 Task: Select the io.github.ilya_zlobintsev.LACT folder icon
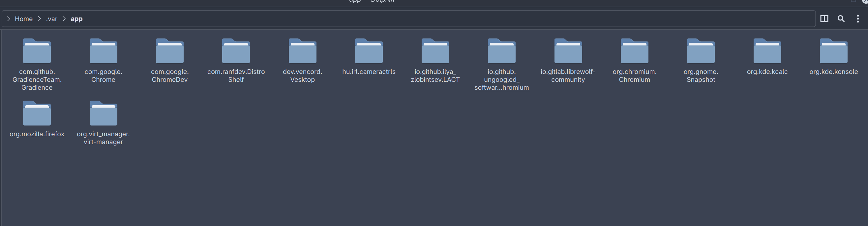point(435,51)
